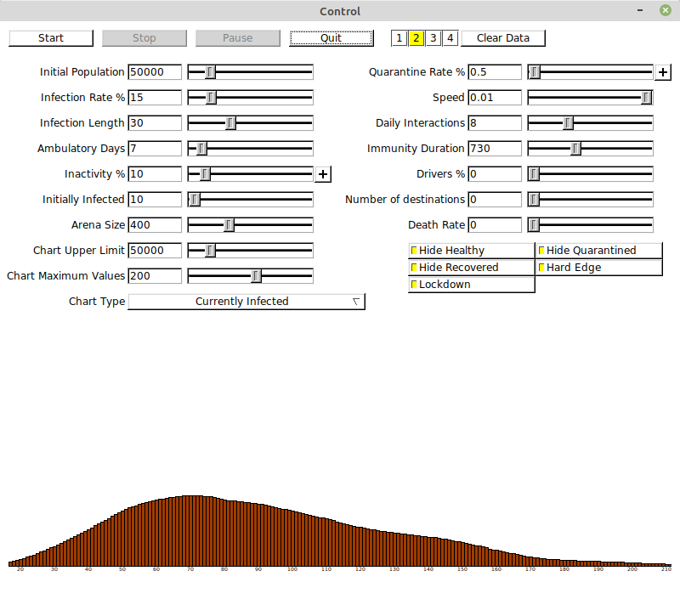Screen dimensions: 680x616
Task: Open the Chart Type dropdown
Action: tap(246, 302)
